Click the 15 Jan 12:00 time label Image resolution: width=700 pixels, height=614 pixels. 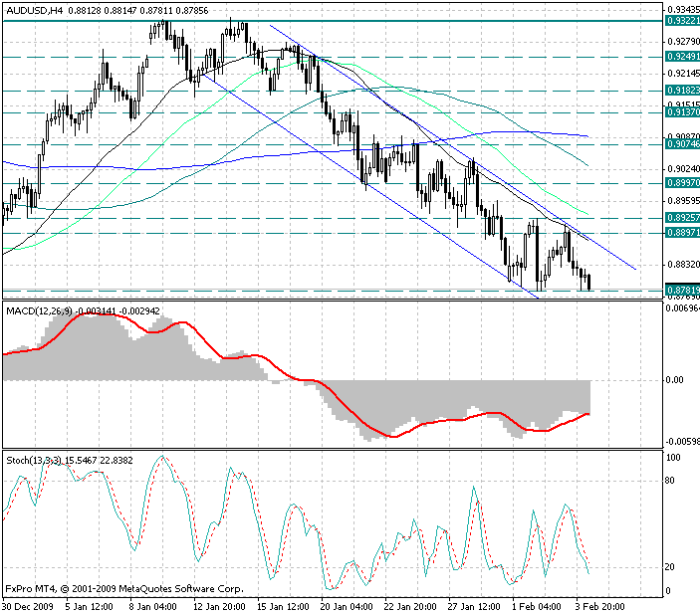click(283, 607)
